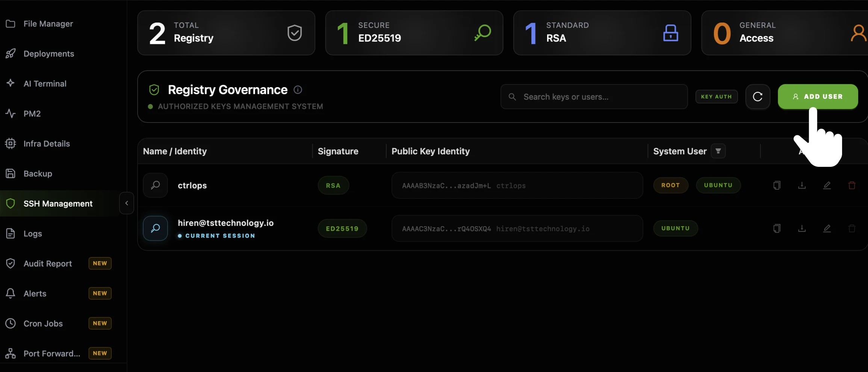Select SSH Management menu item
The image size is (868, 372).
(58, 204)
